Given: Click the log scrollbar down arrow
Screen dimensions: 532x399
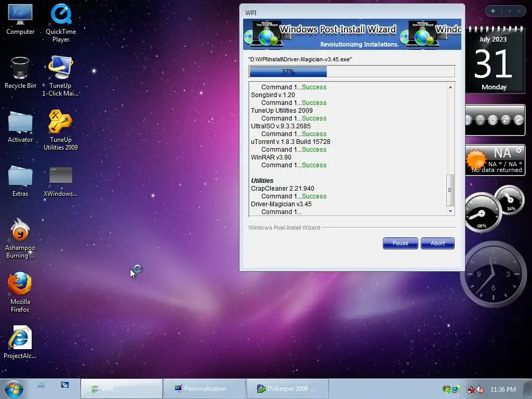Looking at the screenshot, I should [x=450, y=211].
